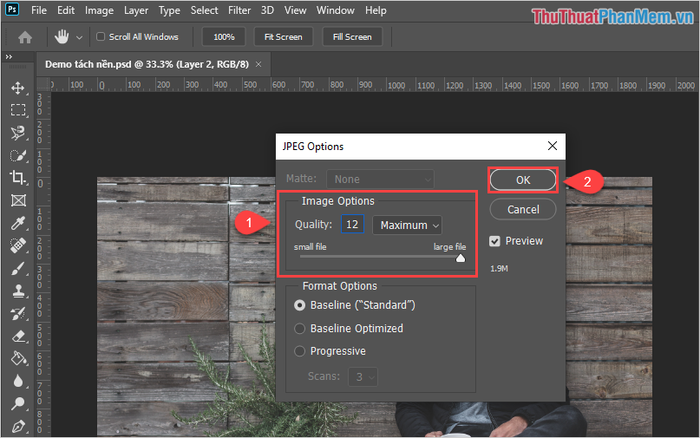Open the Layer menu
The width and height of the screenshot is (700, 438).
(x=136, y=10)
